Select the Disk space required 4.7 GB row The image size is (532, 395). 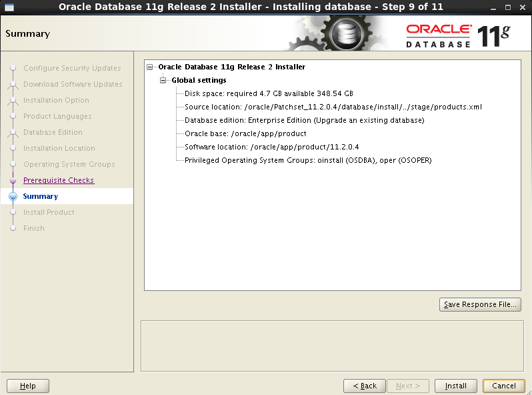269,93
